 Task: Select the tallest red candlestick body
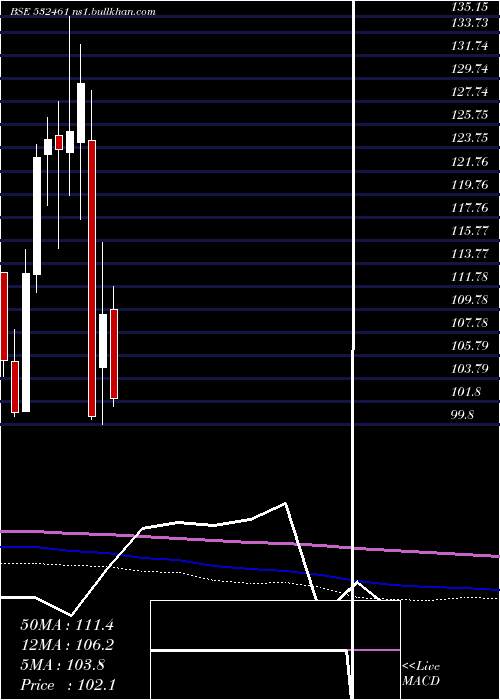click(x=92, y=278)
